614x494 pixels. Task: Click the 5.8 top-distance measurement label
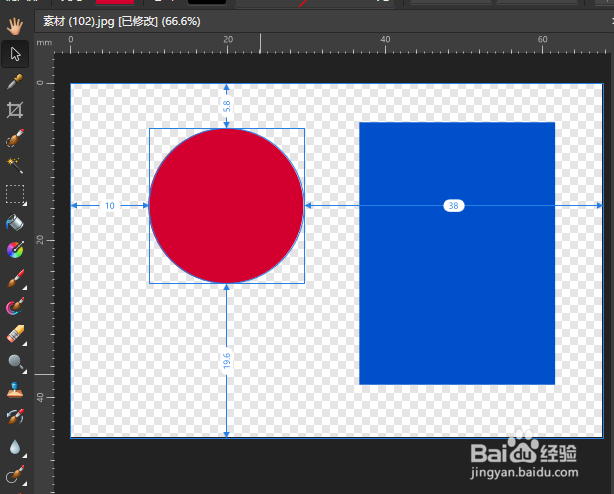[x=227, y=106]
